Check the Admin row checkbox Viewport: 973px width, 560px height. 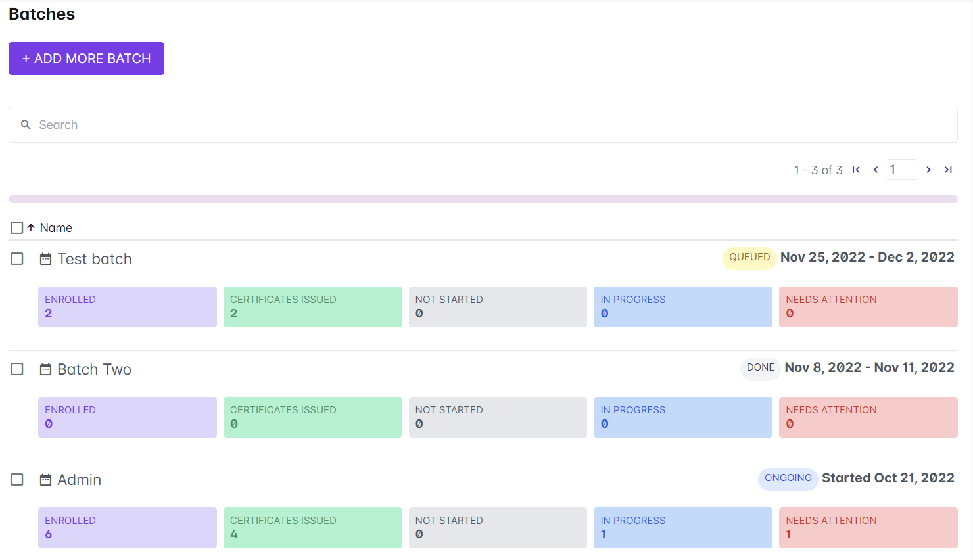coord(17,480)
